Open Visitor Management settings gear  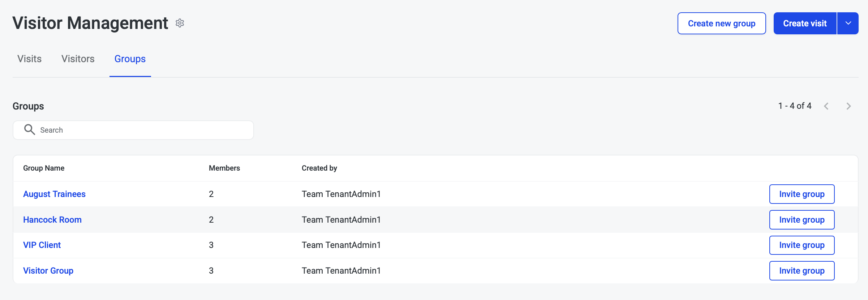180,23
